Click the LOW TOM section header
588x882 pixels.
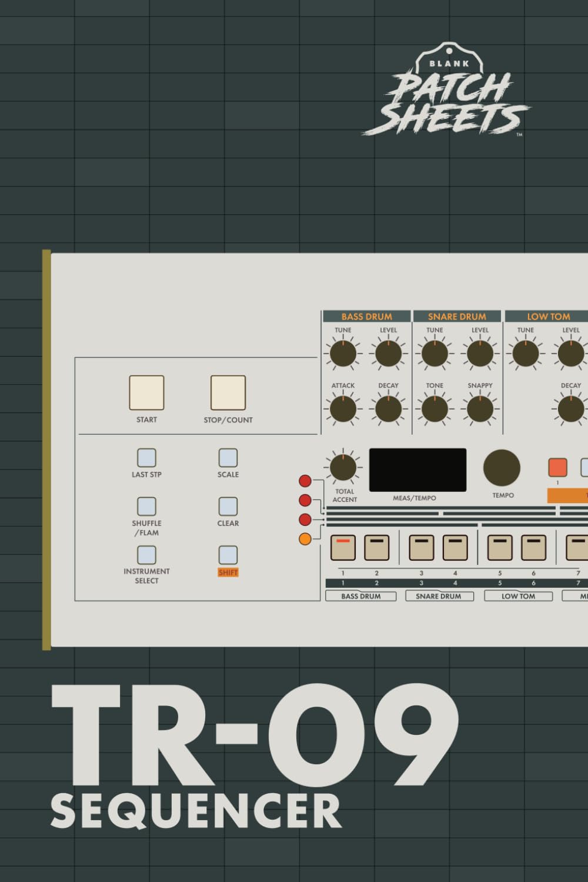[547, 317]
